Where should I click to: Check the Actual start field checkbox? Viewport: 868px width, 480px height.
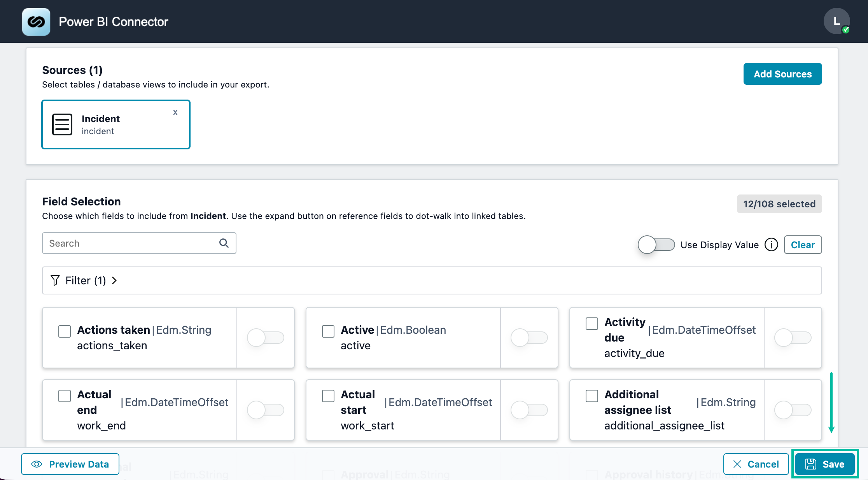[328, 396]
